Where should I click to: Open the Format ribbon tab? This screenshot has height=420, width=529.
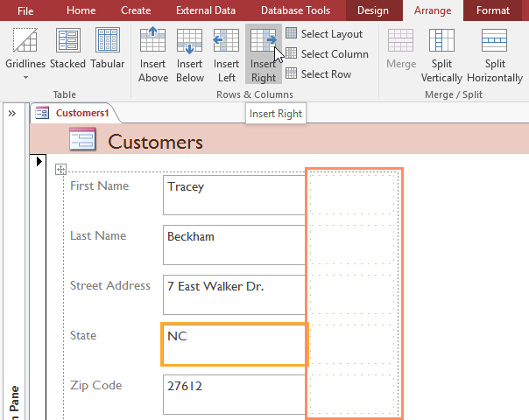(493, 10)
